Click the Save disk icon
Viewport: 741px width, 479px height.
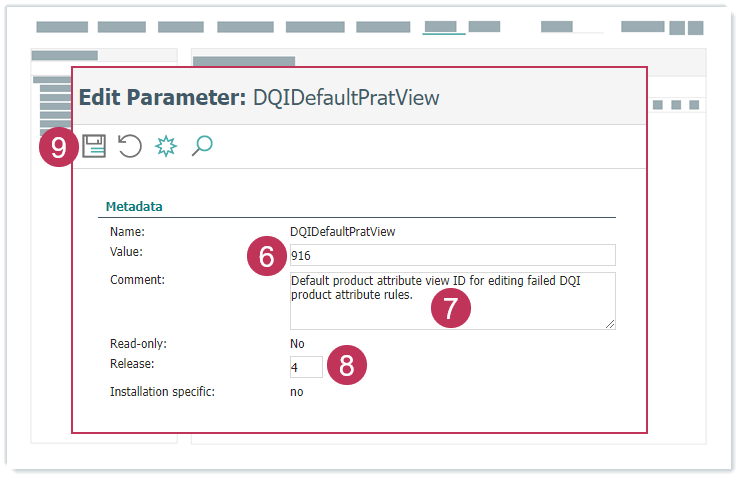(x=94, y=147)
